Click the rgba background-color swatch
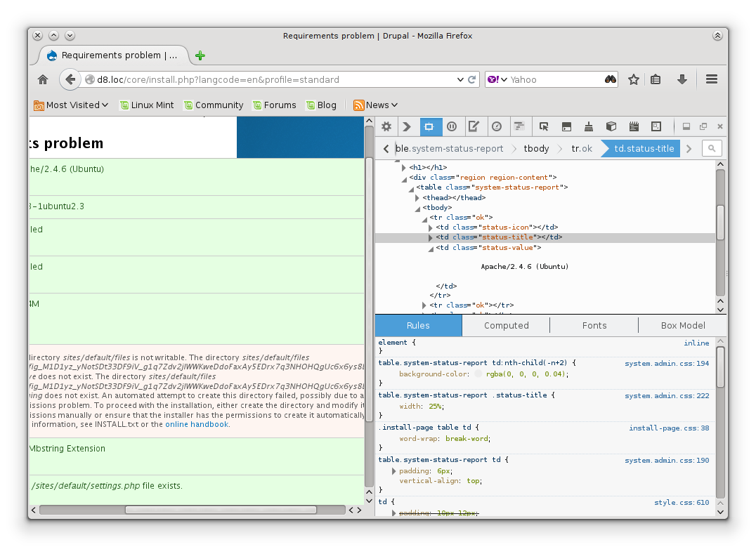 tap(478, 374)
